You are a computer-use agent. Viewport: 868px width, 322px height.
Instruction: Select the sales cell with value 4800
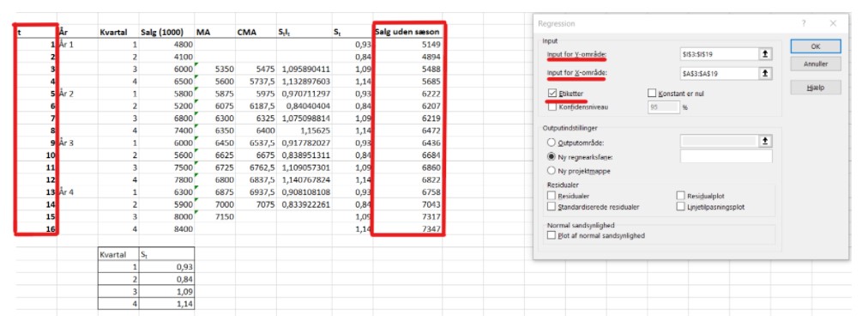pyautogui.click(x=166, y=45)
